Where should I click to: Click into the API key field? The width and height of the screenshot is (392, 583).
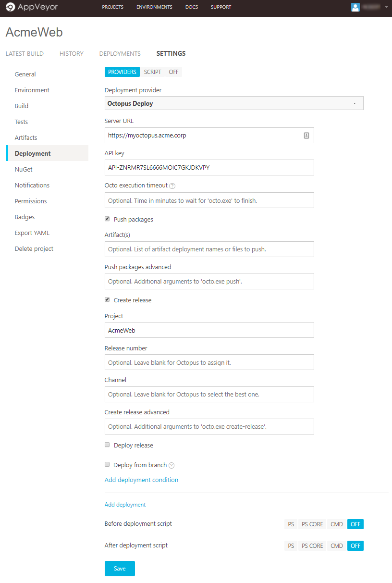[x=209, y=168]
